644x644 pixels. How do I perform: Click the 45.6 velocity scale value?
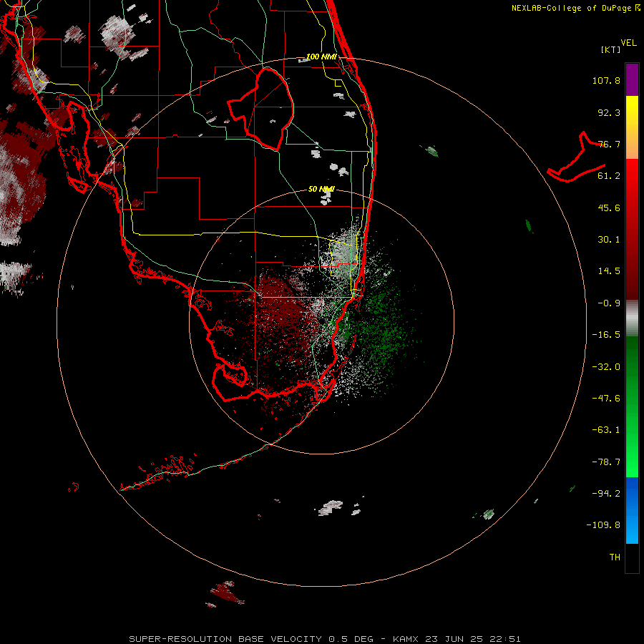click(x=609, y=208)
